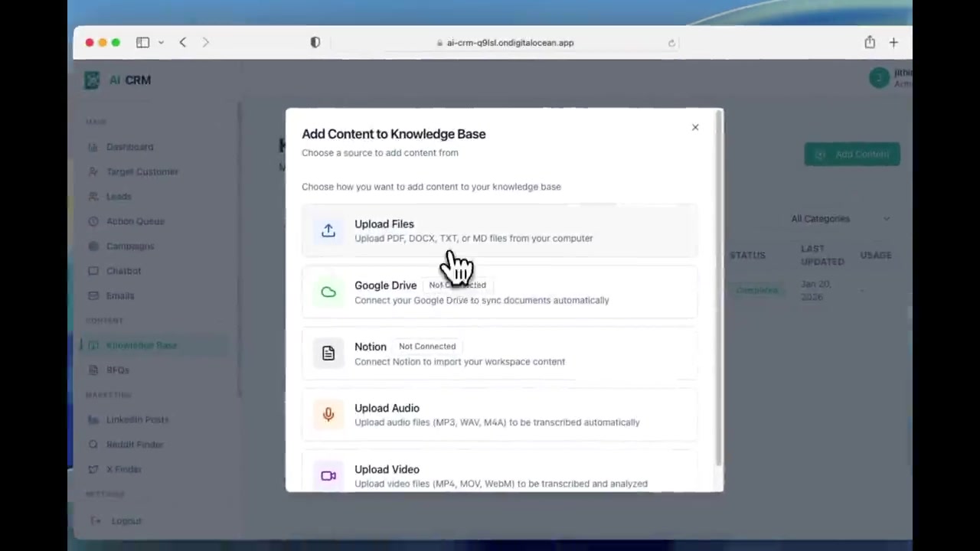Close the Add Content dialog
Image resolution: width=980 pixels, height=551 pixels.
695,128
